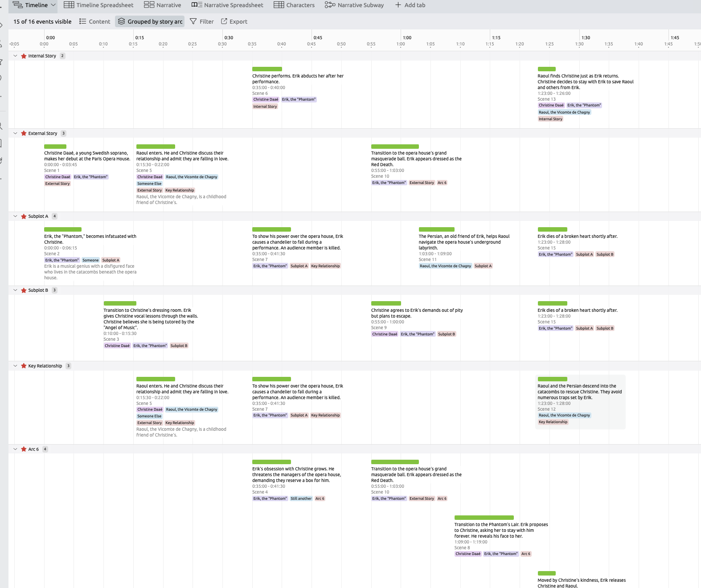The image size is (701, 588).
Task: Click the red star beside Internal Story
Action: (24, 56)
